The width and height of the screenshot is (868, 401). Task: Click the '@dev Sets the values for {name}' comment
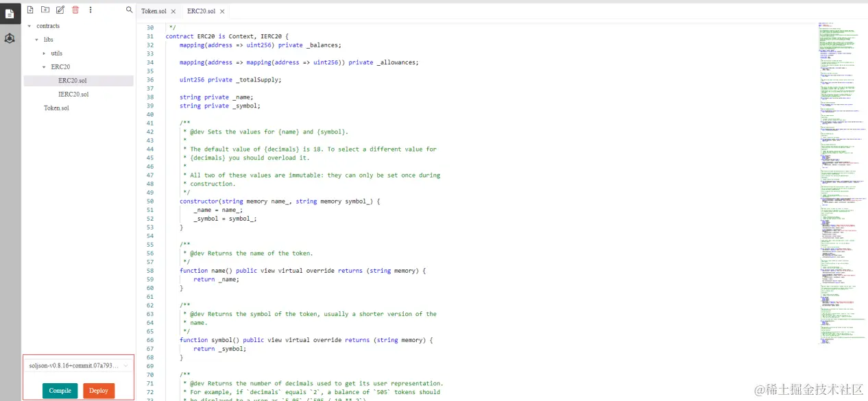click(265, 132)
